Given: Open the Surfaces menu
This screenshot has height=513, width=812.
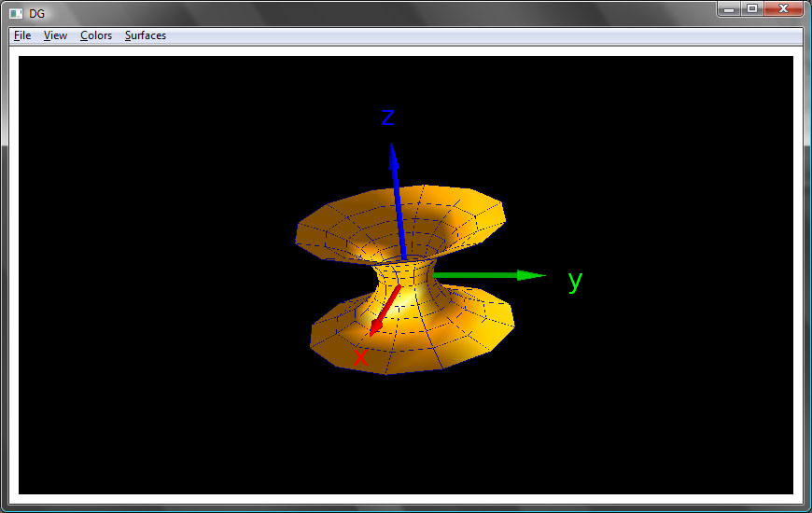Looking at the screenshot, I should click(x=145, y=35).
